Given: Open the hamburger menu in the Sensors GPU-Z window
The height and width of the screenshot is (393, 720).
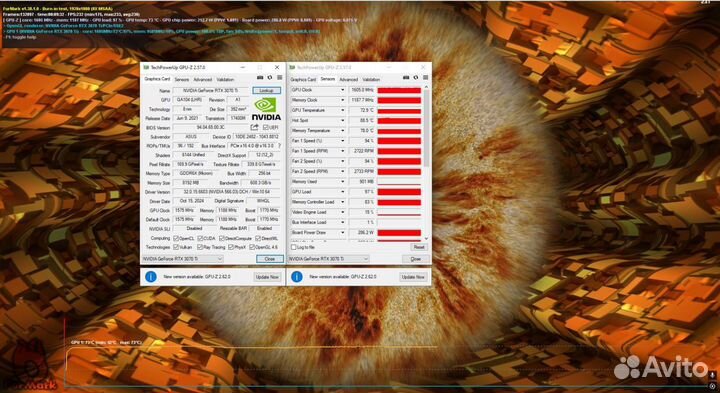Looking at the screenshot, I should click(x=425, y=79).
